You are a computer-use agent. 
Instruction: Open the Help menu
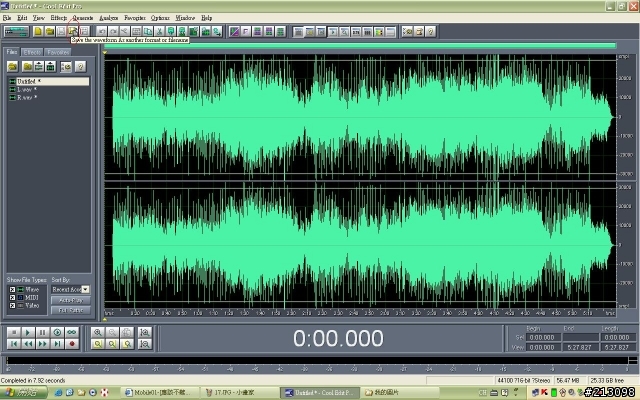(x=207, y=18)
